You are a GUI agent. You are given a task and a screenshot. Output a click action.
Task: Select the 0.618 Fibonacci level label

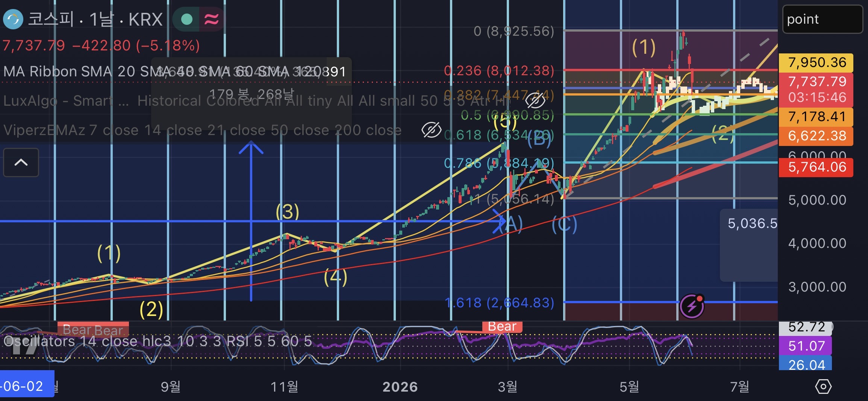pyautogui.click(x=499, y=135)
